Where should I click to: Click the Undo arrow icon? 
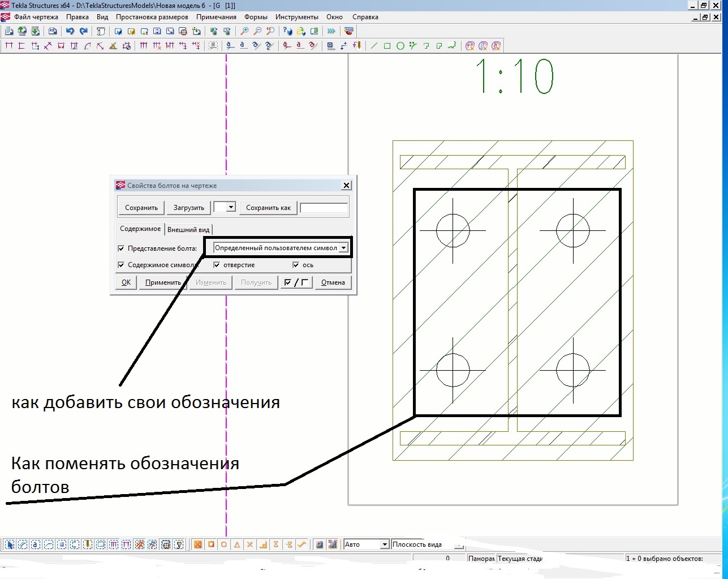click(70, 31)
